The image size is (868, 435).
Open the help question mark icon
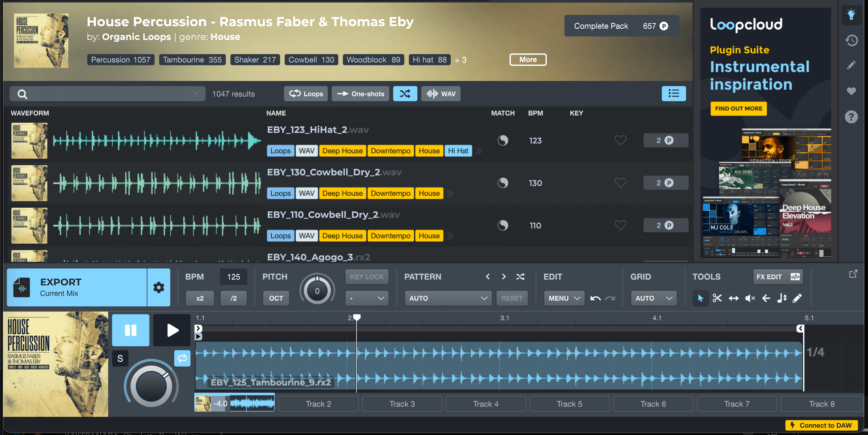(851, 117)
